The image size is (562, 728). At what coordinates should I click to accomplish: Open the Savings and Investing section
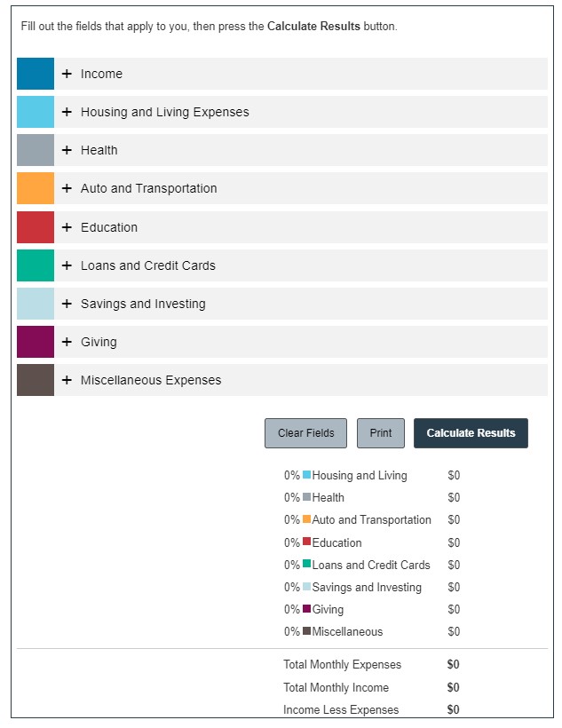coord(143,304)
